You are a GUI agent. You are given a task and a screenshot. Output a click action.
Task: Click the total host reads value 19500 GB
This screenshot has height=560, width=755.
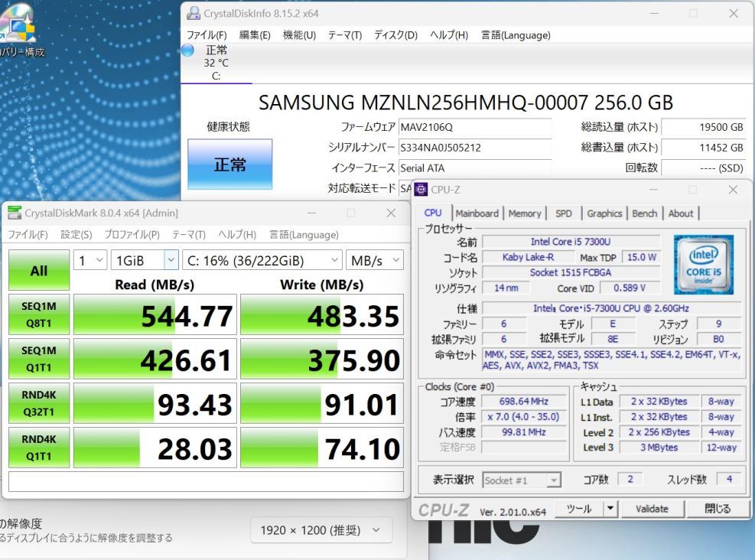[704, 127]
